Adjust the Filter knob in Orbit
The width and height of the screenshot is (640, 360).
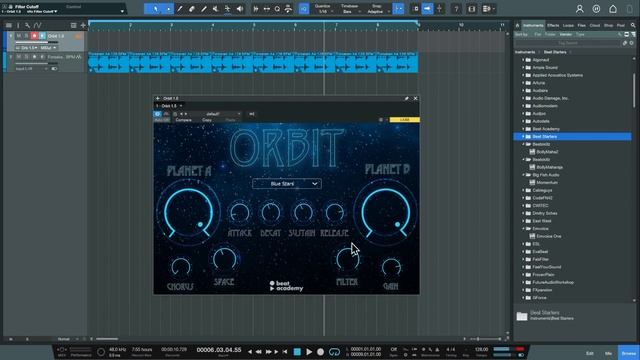click(x=347, y=259)
